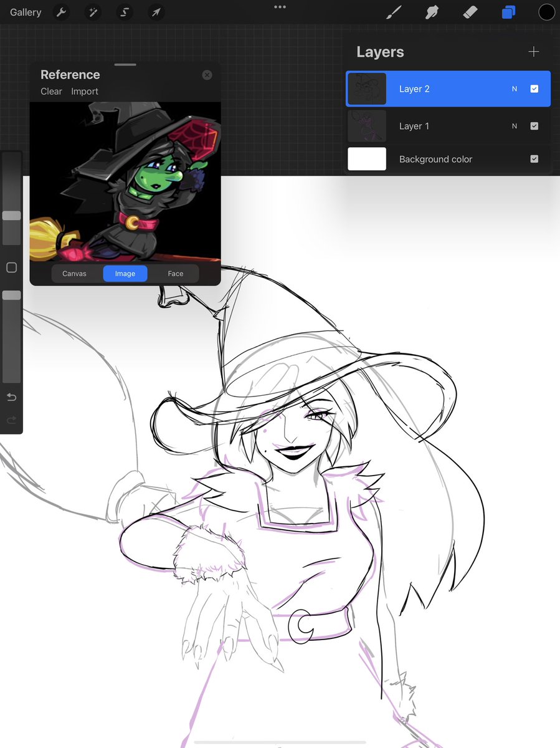Screen dimensions: 560x748
Task: Close the Reference window
Action: click(x=207, y=75)
